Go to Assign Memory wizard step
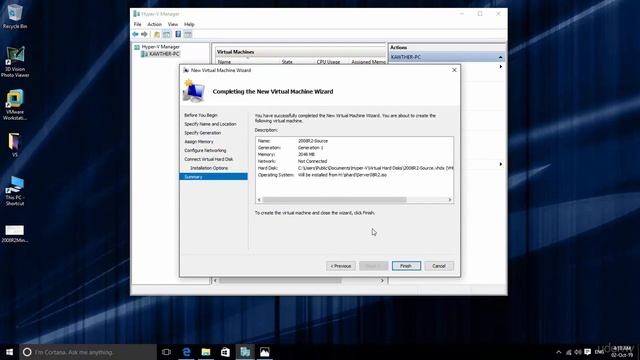 click(199, 142)
